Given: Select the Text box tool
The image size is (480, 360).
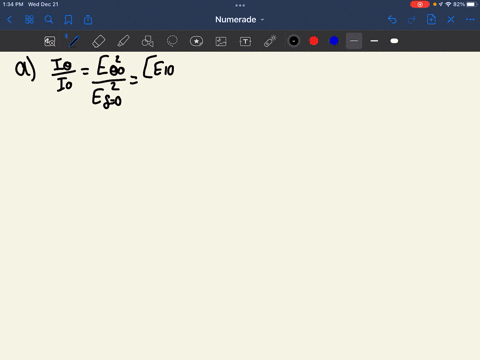Looking at the screenshot, I should click(245, 41).
